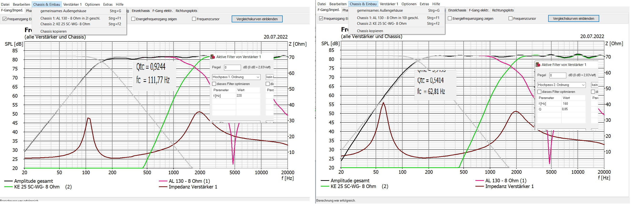644x218 pixels.
Task: Open the Extras menu in the left window
Action: coord(108,4)
